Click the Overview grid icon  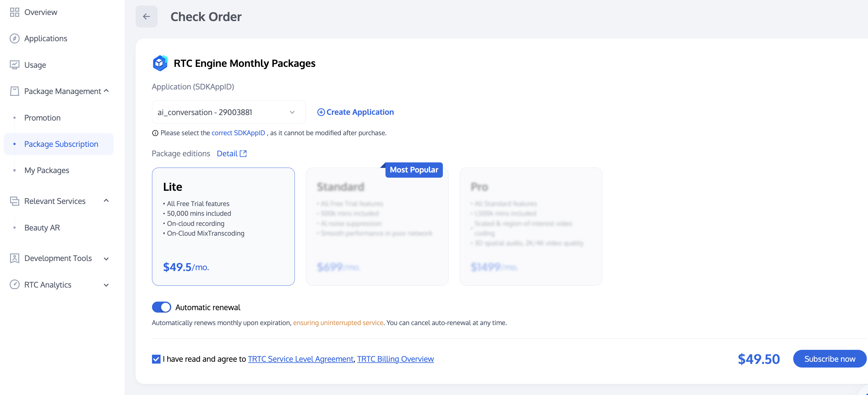point(14,12)
